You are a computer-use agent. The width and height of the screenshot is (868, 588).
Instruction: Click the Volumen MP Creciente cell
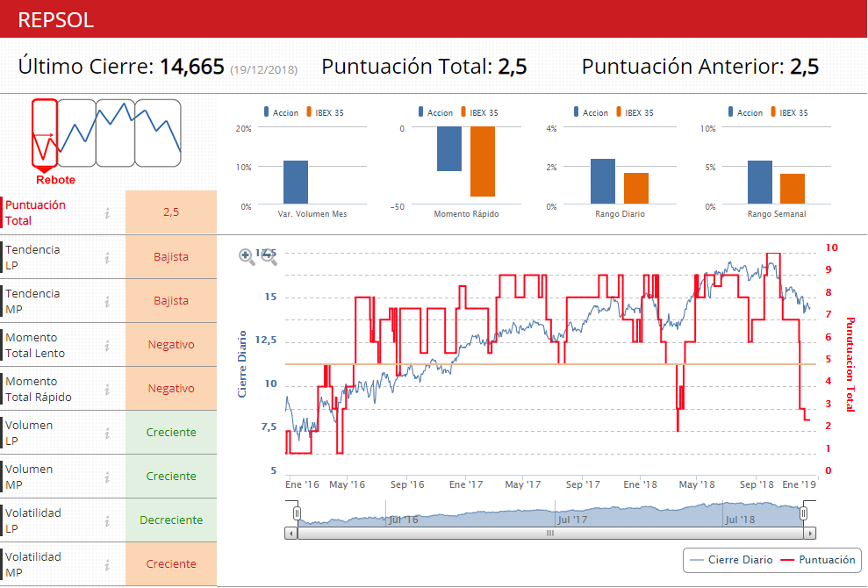pos(171,477)
